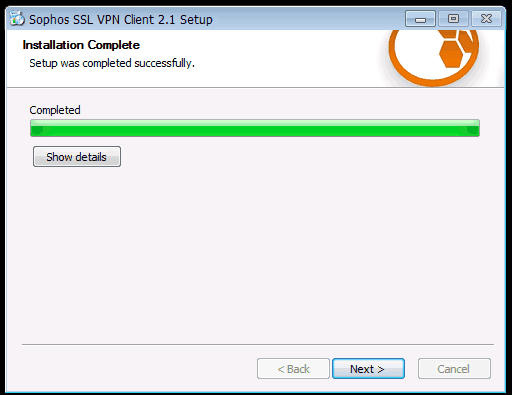This screenshot has height=395, width=512.
Task: Click the orange Sophos circle logo
Action: pyautogui.click(x=434, y=55)
